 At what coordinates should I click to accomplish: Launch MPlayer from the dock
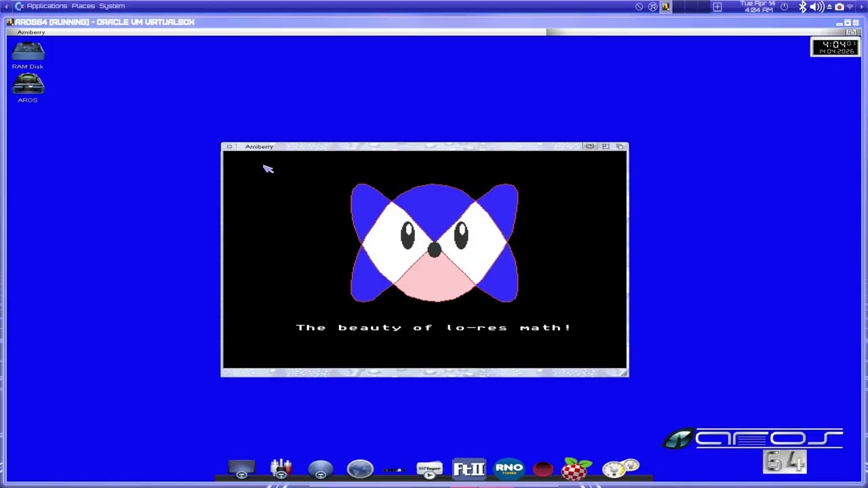coord(429,470)
